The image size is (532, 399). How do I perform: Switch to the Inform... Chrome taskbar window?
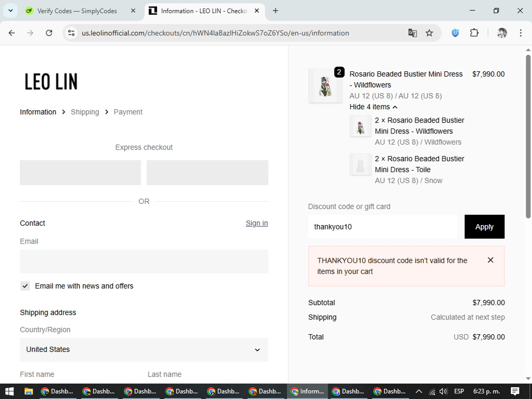(x=307, y=392)
